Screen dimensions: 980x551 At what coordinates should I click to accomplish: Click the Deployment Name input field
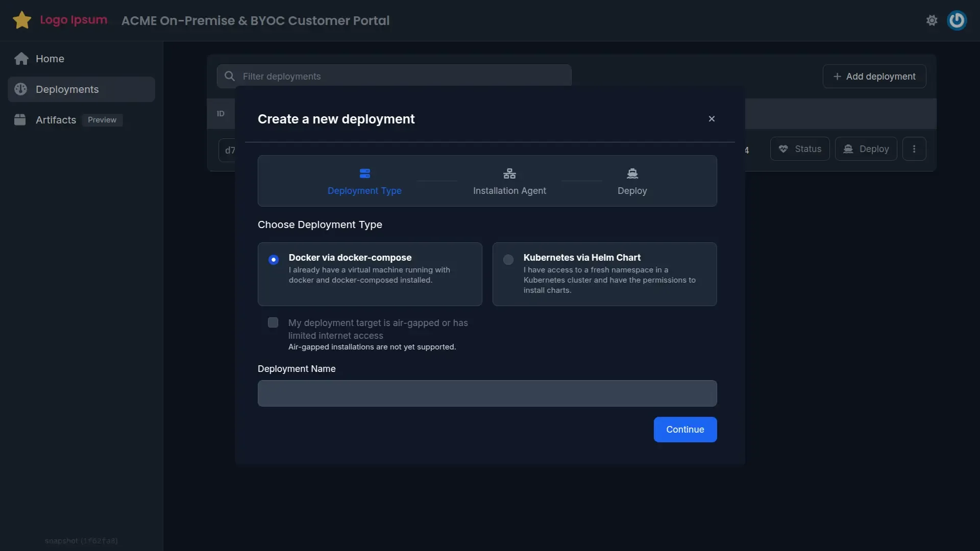point(487,393)
